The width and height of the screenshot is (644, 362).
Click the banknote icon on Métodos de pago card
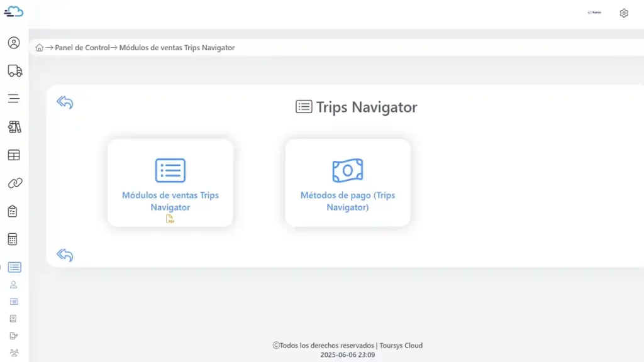tap(347, 169)
